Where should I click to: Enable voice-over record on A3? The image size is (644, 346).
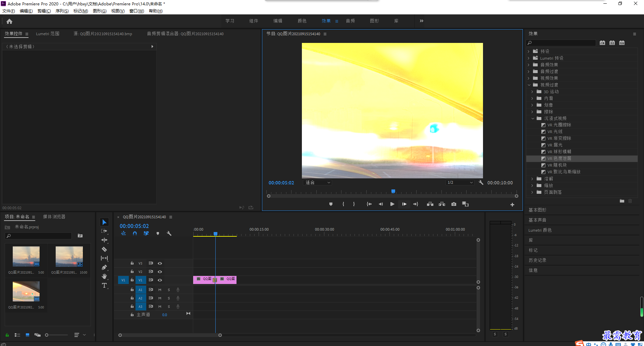tap(178, 306)
